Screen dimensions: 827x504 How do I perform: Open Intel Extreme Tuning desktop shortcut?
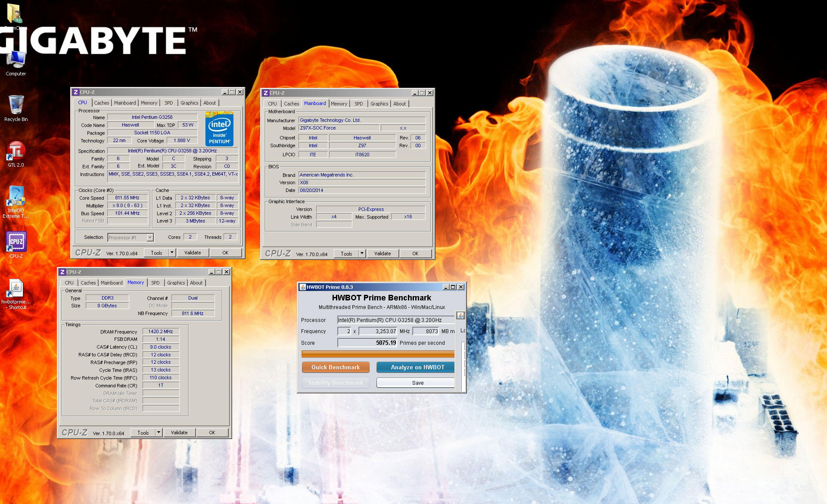[16, 198]
